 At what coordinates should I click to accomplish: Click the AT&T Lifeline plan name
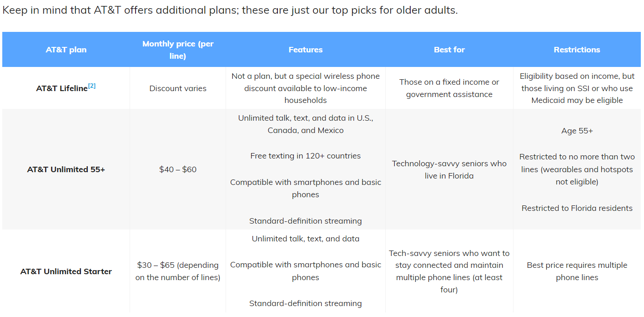pos(62,88)
